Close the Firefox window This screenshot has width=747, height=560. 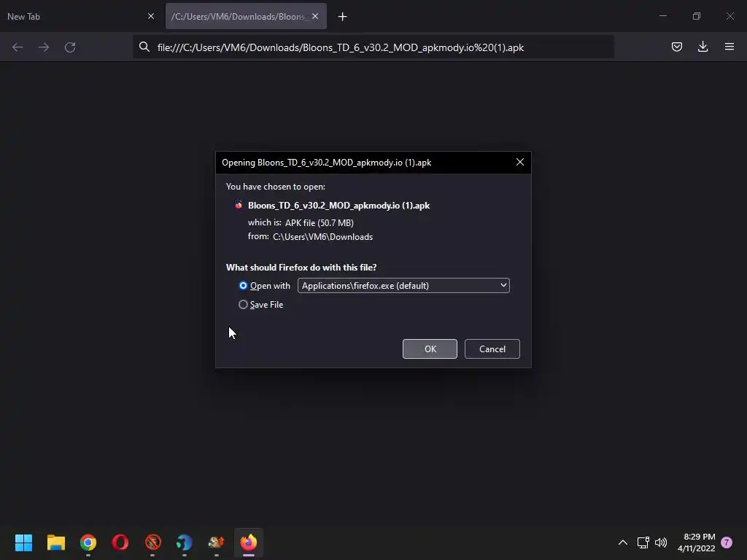tap(730, 16)
